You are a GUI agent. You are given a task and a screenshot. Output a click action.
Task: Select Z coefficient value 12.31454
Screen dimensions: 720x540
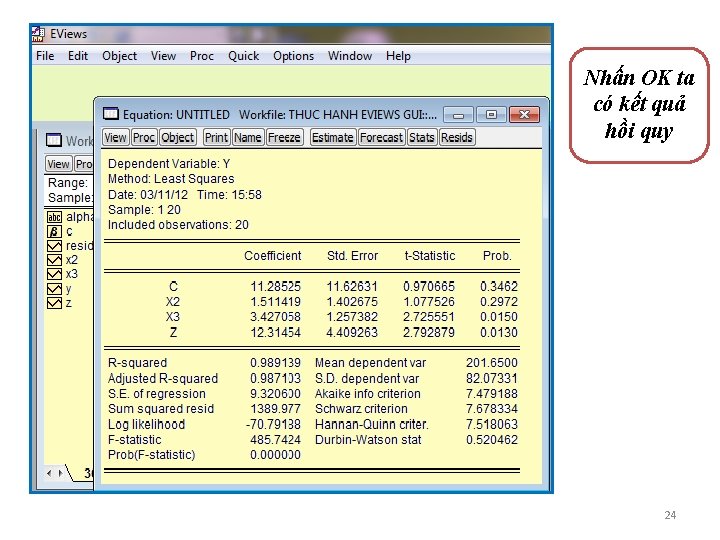[276, 332]
